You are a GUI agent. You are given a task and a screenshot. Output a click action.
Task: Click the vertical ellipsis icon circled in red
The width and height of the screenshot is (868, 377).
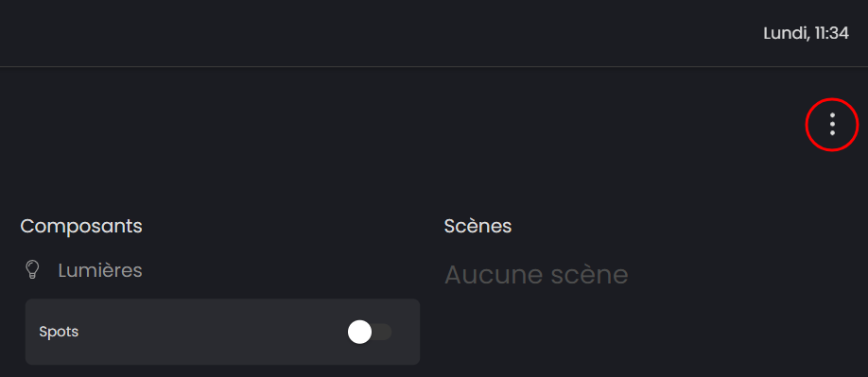tap(832, 125)
